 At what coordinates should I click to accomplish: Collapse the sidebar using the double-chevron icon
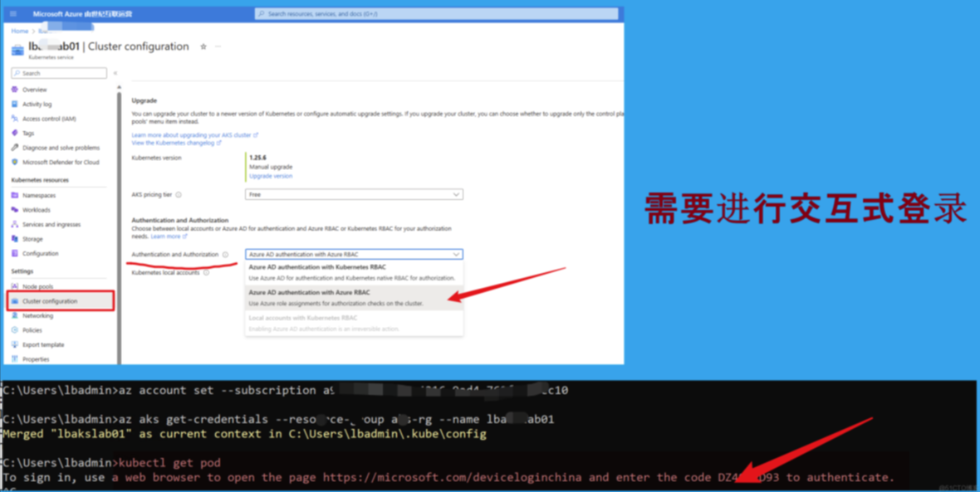tap(115, 73)
